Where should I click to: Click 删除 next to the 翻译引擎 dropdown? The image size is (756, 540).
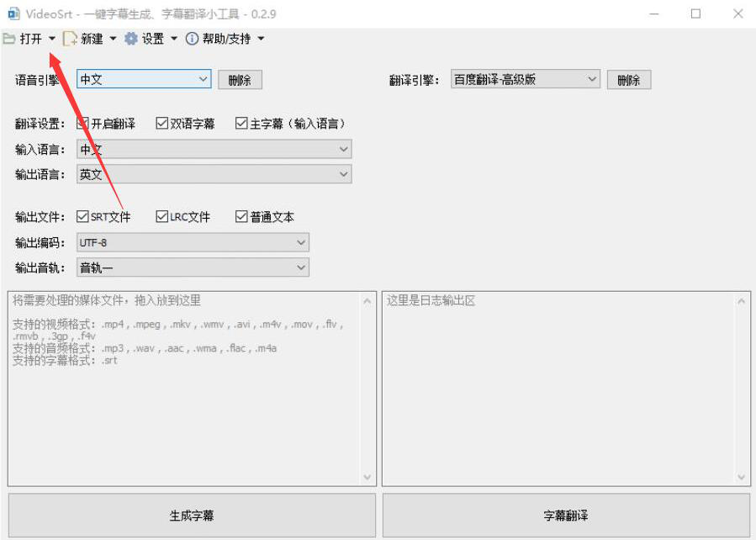pyautogui.click(x=629, y=80)
